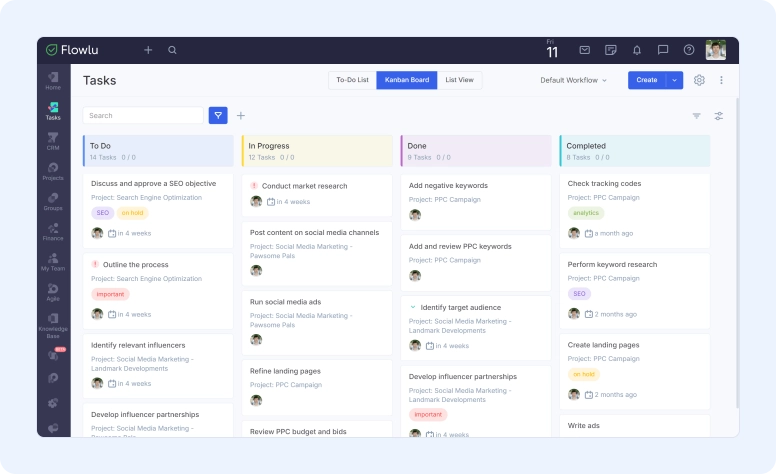
Task: Click the important tag on Outline the process
Action: (x=110, y=294)
